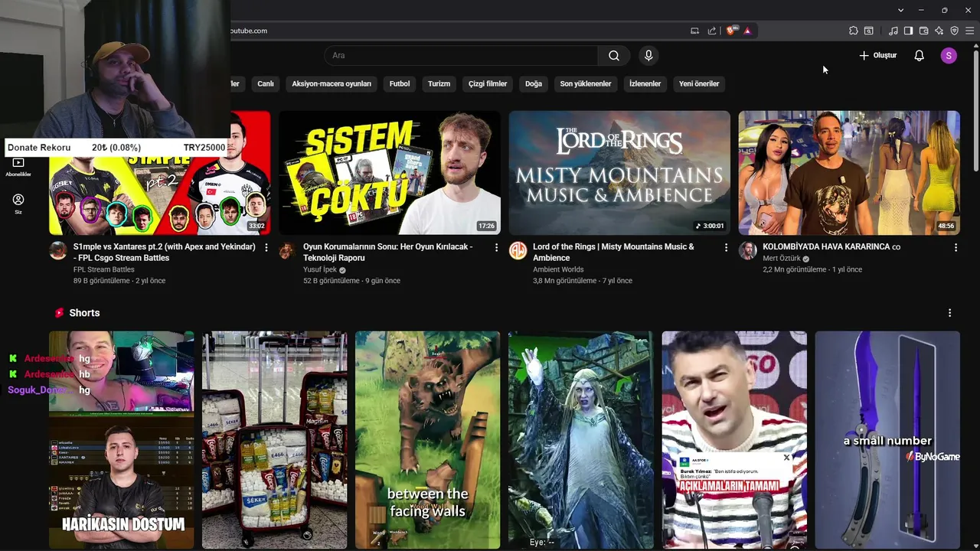
Task: Open Abonelikler in the left sidebar
Action: (18, 167)
